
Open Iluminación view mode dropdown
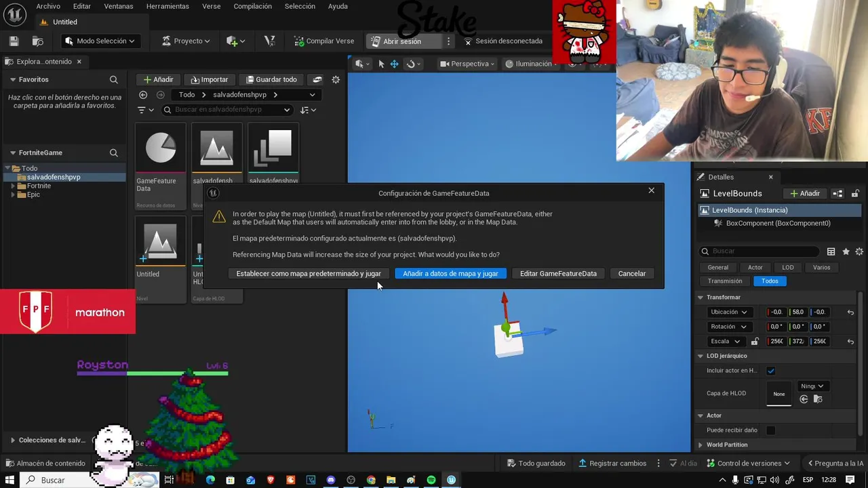point(532,64)
